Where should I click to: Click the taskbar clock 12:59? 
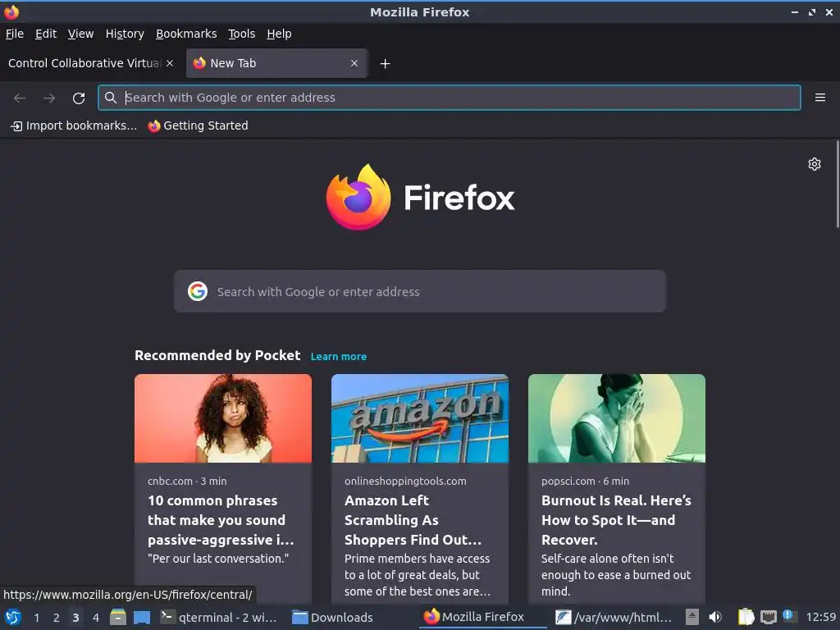point(820,617)
